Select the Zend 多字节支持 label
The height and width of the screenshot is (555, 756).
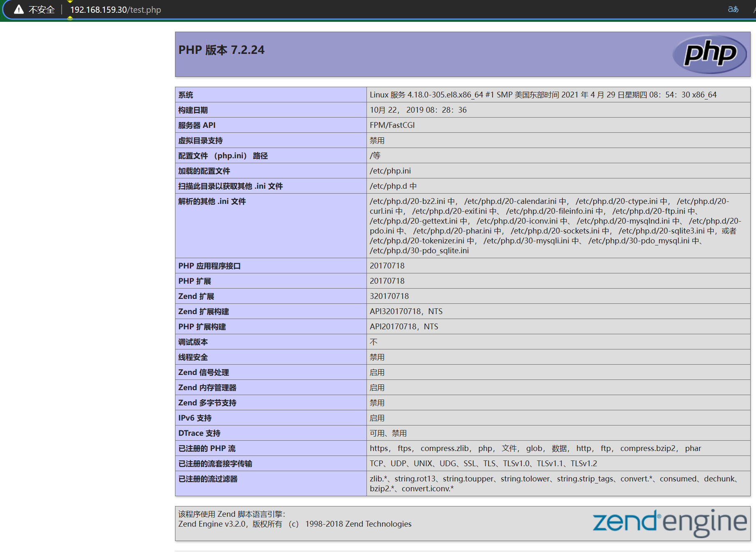point(207,402)
